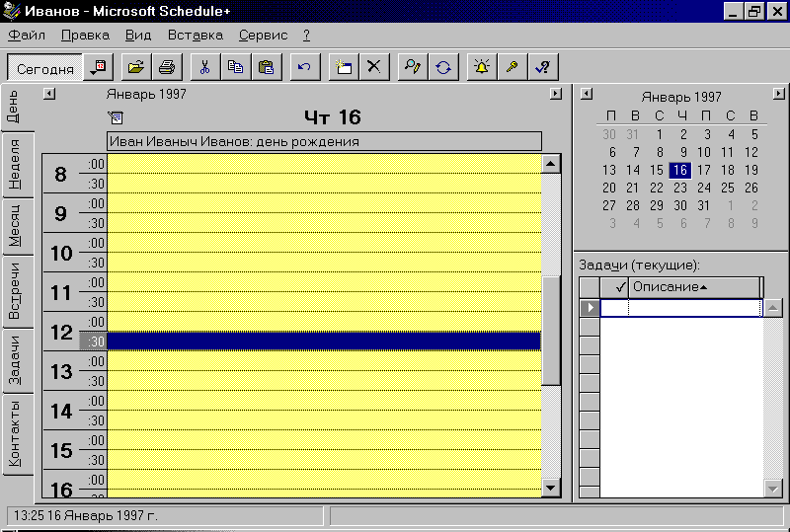
Task: Click the Undo arrow icon
Action: [305, 67]
